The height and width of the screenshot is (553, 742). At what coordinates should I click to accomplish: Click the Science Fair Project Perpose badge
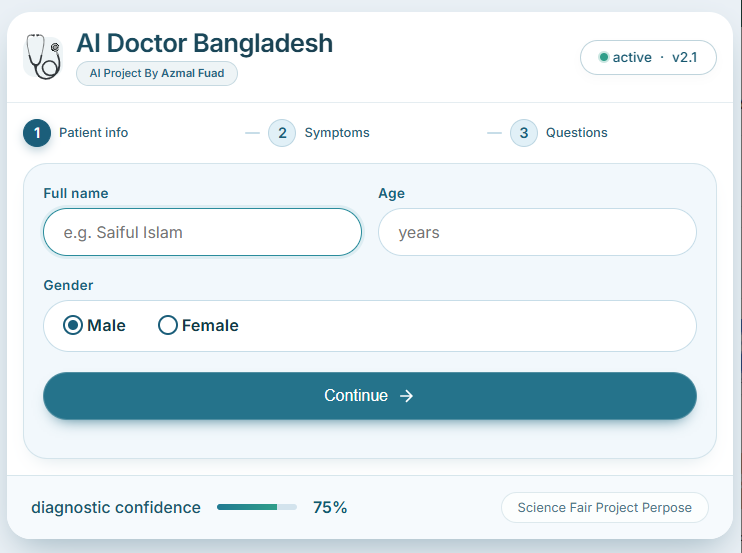pyautogui.click(x=604, y=507)
